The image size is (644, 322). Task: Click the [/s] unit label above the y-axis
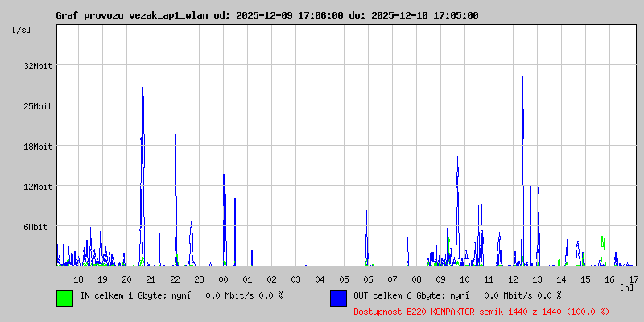coord(21,30)
